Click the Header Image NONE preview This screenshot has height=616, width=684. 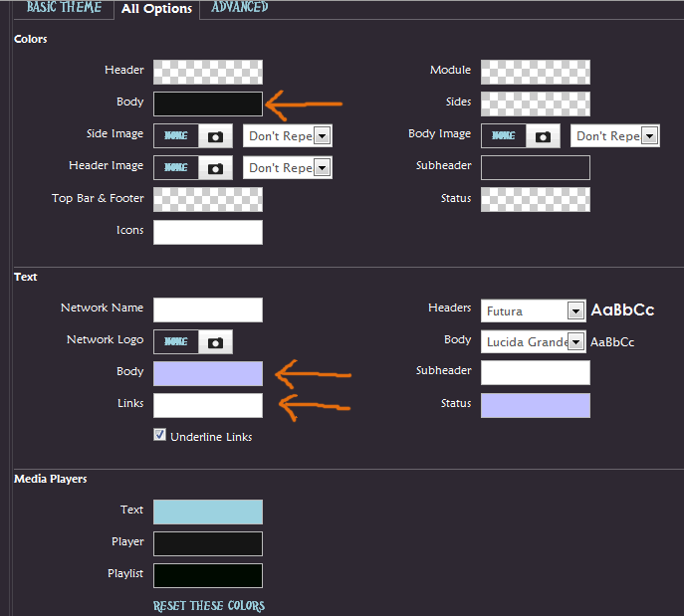(x=176, y=168)
